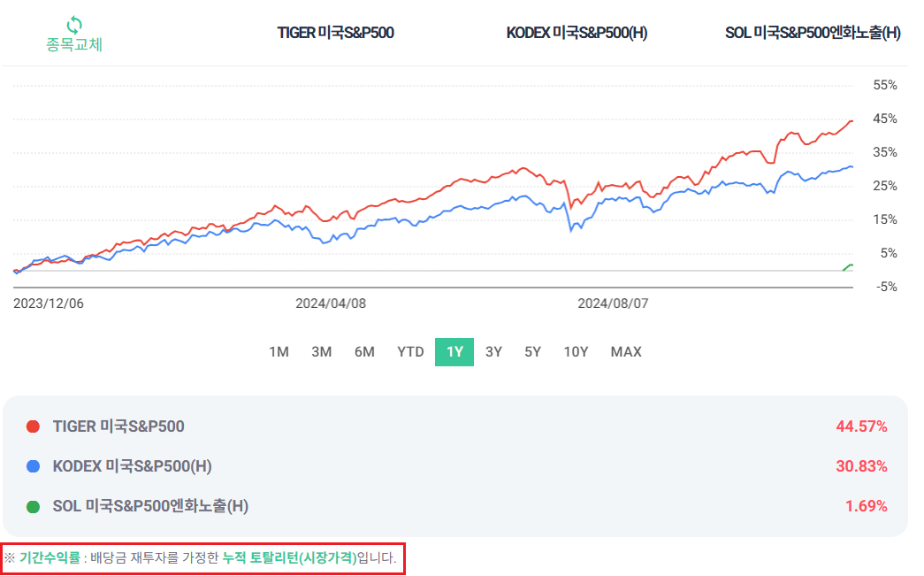Click SOL 미국S&P500엔화노출(H) in the legend
Viewport: 924px width, 576px height.
click(150, 506)
